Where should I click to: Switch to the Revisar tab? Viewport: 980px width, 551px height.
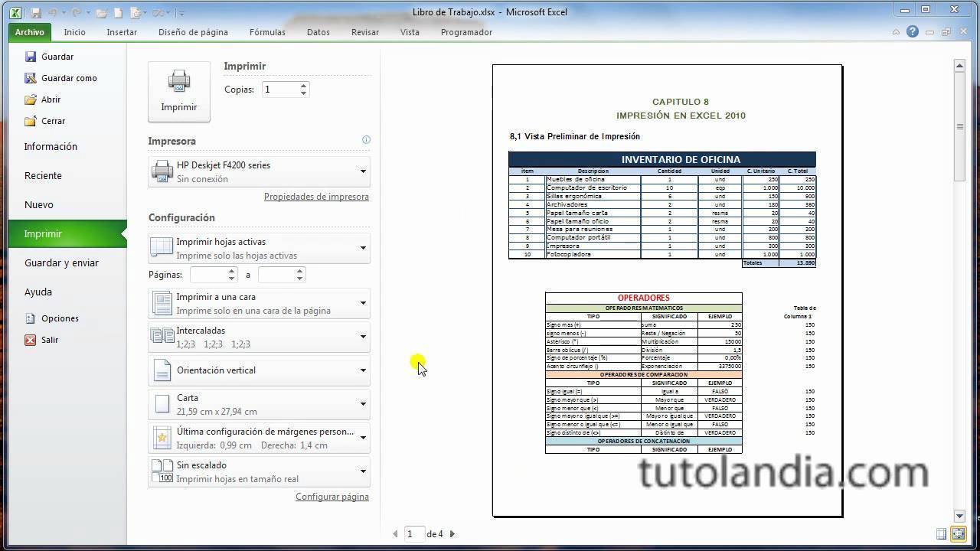click(x=365, y=32)
